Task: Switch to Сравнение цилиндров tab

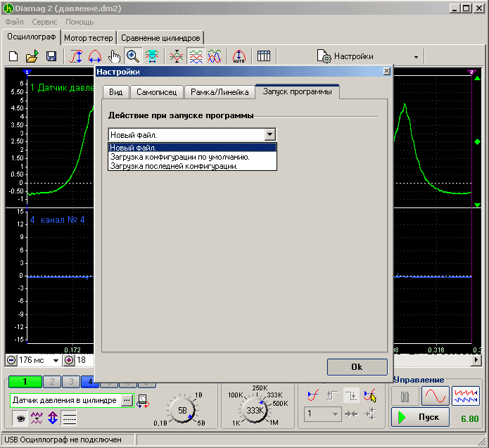Action: [x=160, y=38]
